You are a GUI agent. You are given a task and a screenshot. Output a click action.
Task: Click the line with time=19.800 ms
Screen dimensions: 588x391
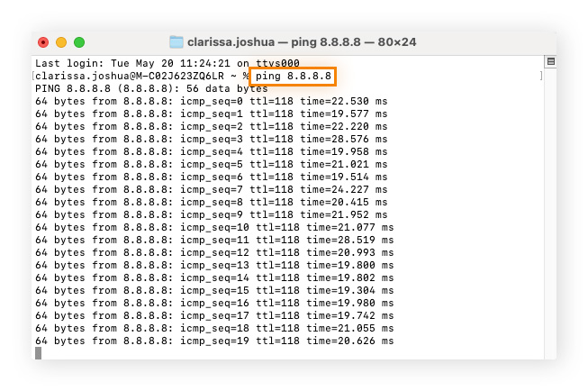[x=214, y=265]
